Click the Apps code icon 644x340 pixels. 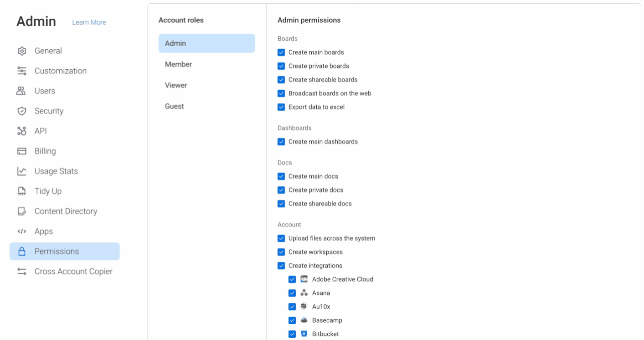pyautogui.click(x=21, y=232)
